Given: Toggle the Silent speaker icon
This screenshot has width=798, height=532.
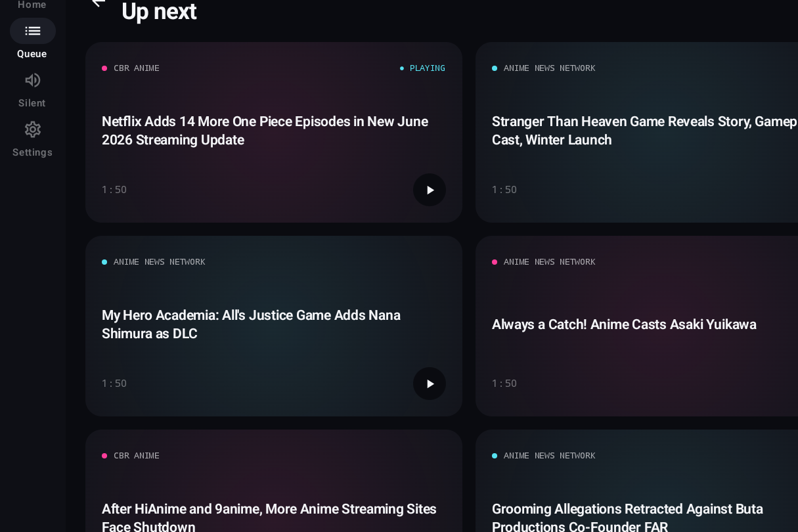Looking at the screenshot, I should click(32, 80).
